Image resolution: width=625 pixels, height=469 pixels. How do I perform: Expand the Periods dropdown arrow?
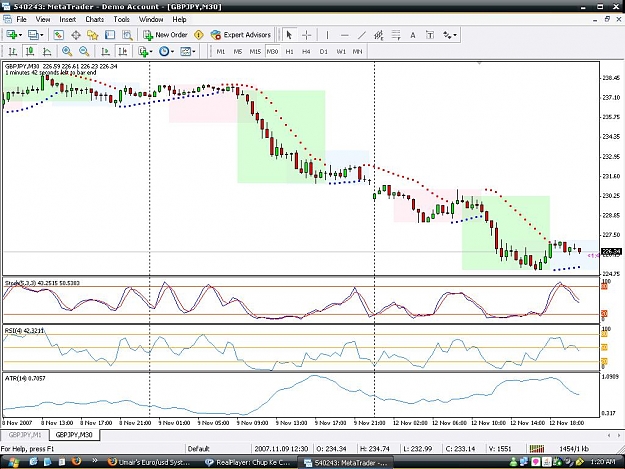[172, 51]
